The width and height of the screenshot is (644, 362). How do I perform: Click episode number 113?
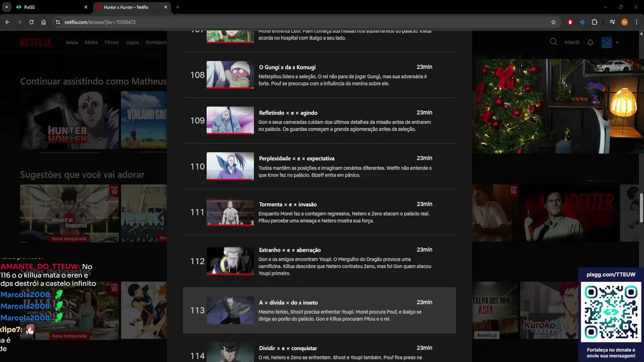pos(197,310)
